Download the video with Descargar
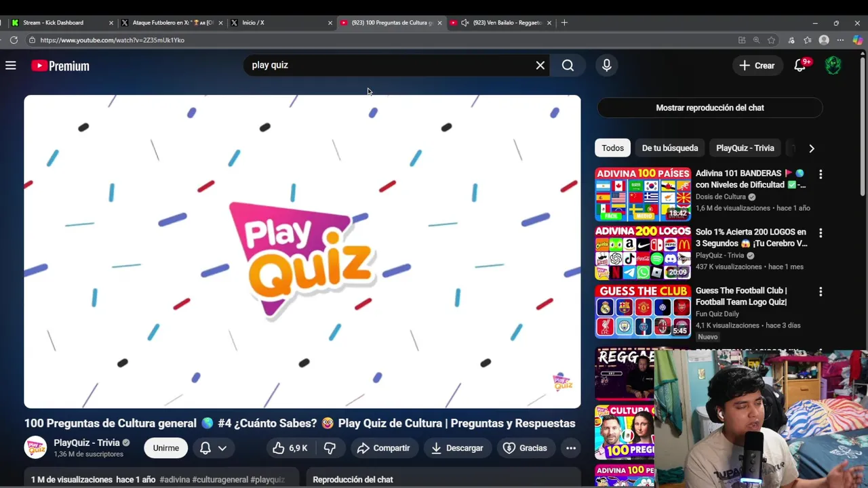 click(x=457, y=448)
